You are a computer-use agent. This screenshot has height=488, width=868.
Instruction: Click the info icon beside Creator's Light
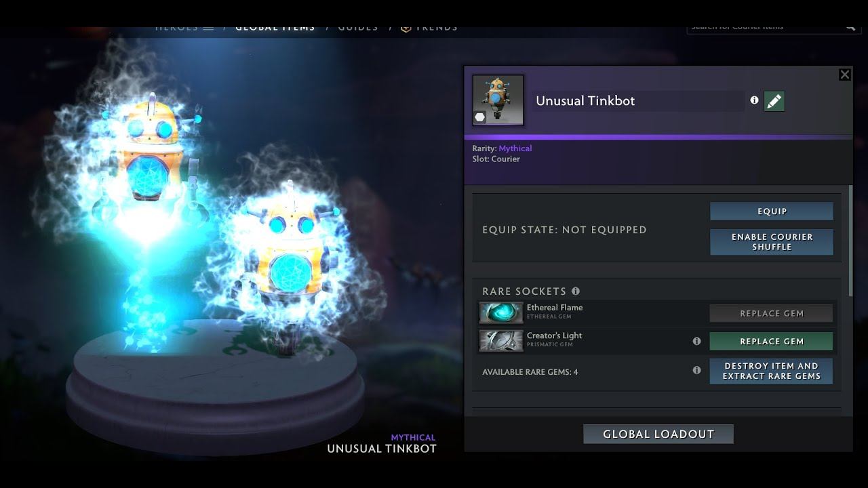[696, 341]
